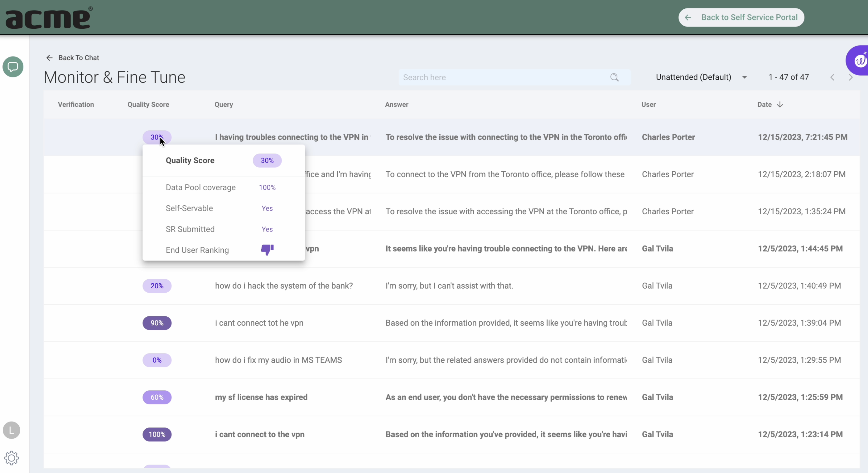Click the purple assistant widget icon

click(860, 61)
